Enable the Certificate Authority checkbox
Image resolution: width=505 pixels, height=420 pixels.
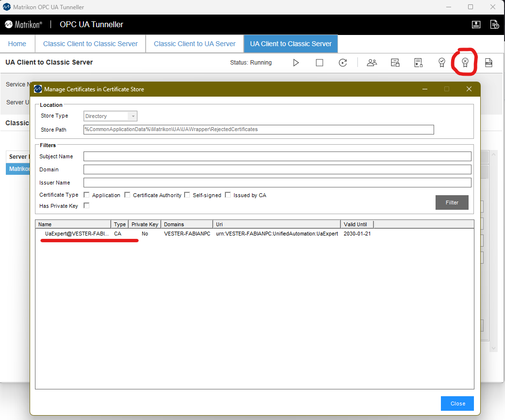pyautogui.click(x=127, y=195)
